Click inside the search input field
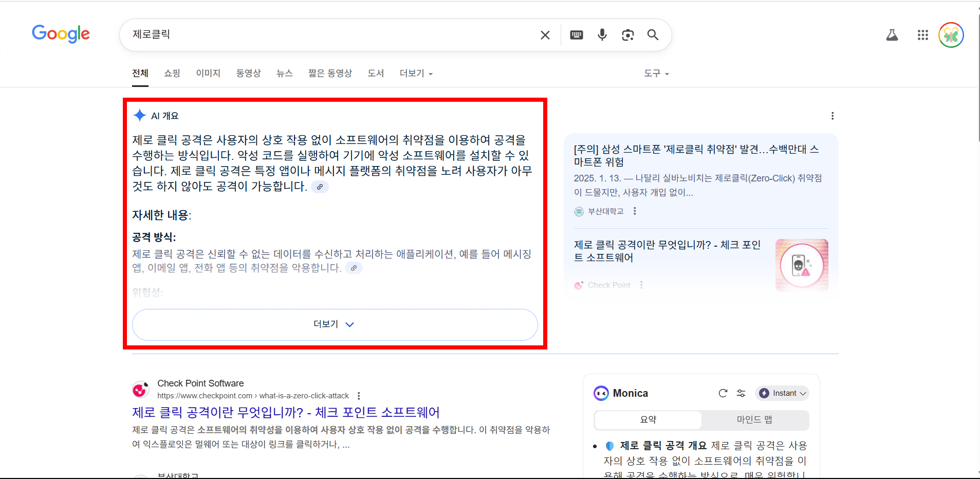This screenshot has width=980, height=479. (308, 34)
